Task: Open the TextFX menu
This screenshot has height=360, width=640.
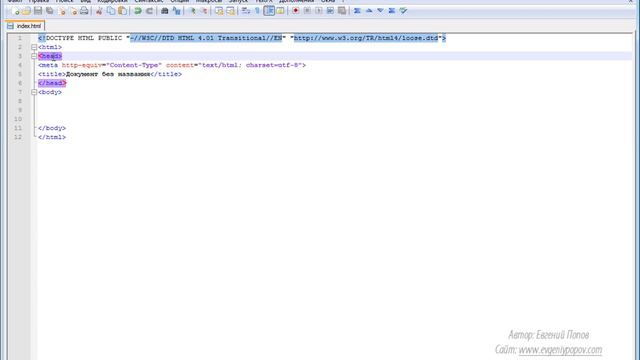Action: 264,1
